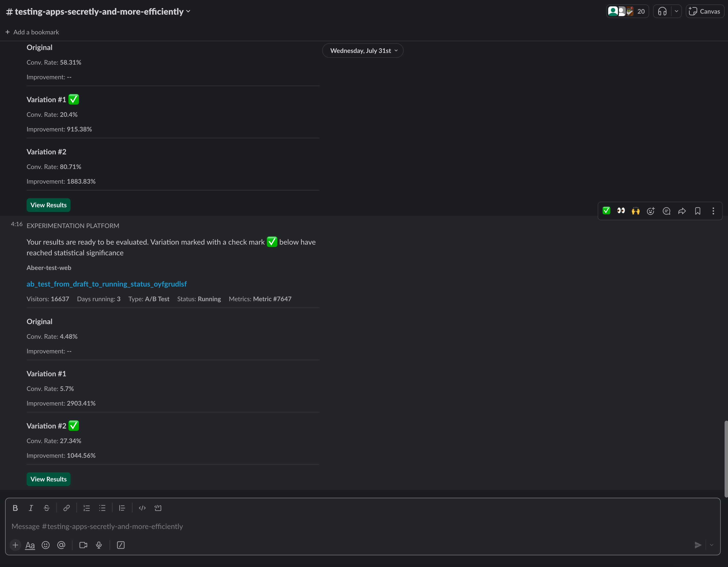Viewport: 728px width, 567px height.
Task: React with the eyes emoji
Action: click(x=621, y=211)
